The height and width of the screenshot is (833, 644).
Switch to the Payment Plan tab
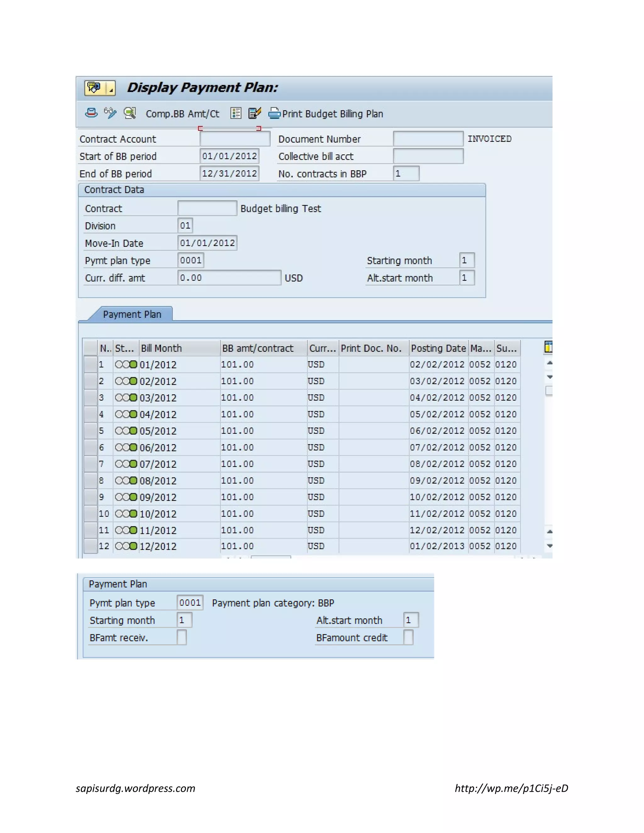(132, 314)
